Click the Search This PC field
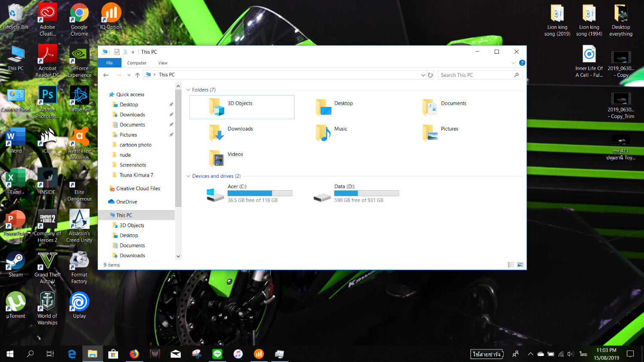This screenshot has width=644, height=362. pos(480,75)
